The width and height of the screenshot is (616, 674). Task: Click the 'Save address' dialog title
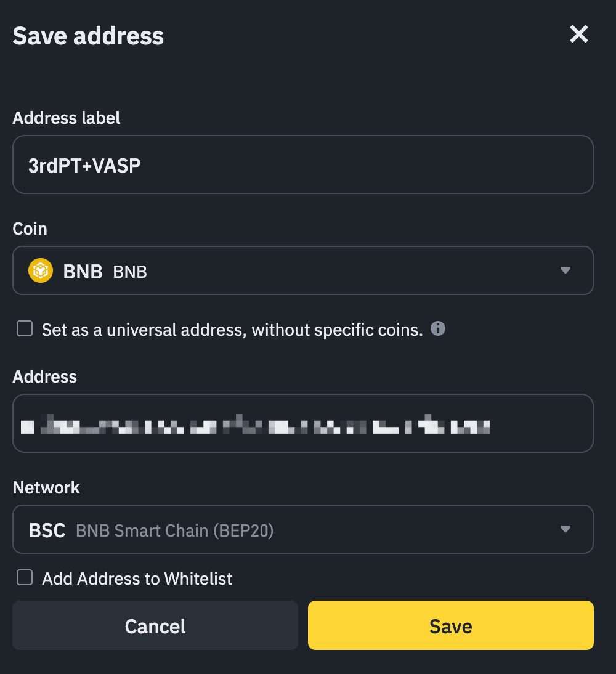point(88,36)
